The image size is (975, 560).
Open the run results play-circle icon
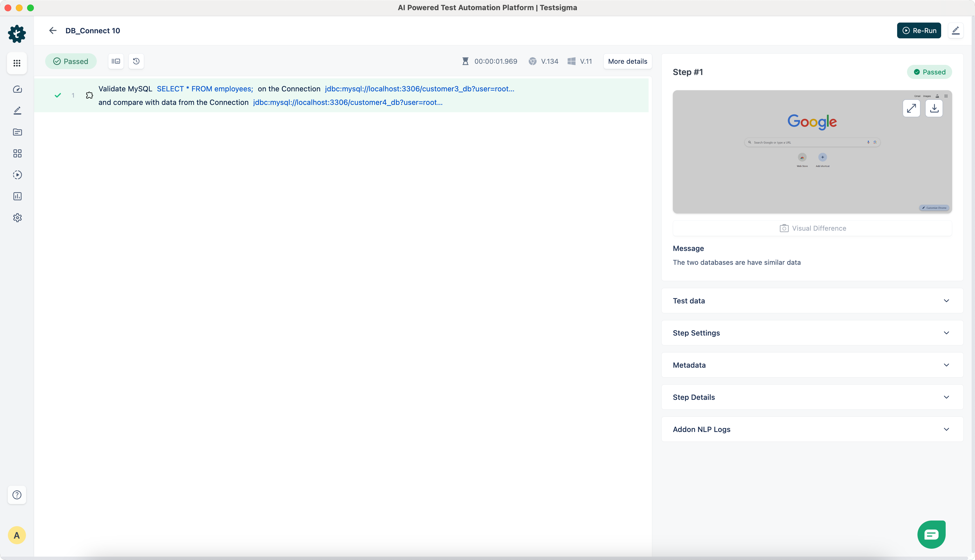coord(17,175)
